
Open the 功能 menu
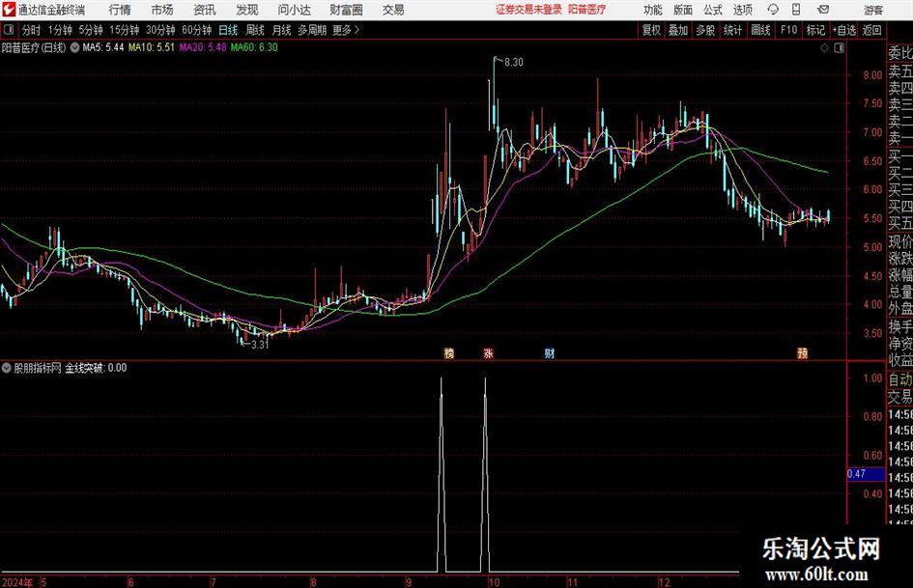pyautogui.click(x=653, y=10)
